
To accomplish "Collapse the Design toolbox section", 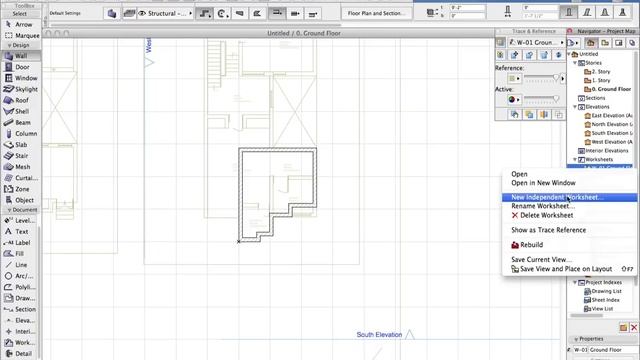I will (x=9, y=45).
